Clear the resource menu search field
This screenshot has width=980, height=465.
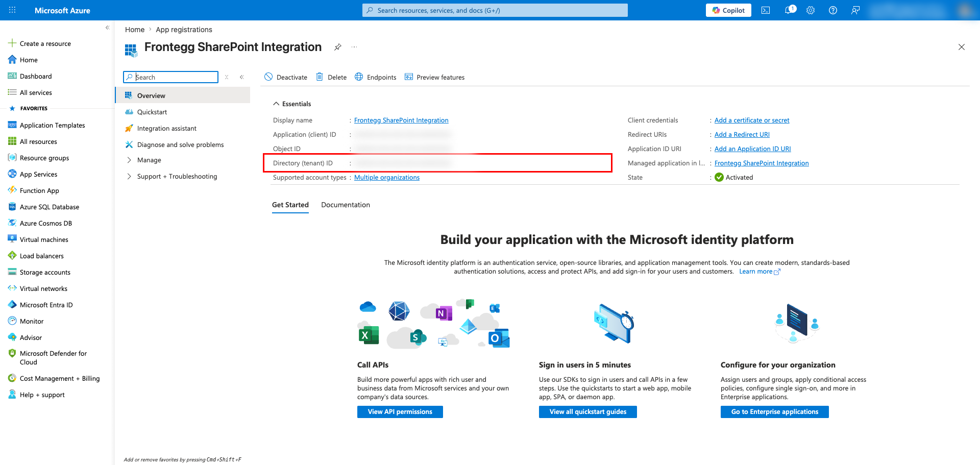227,77
